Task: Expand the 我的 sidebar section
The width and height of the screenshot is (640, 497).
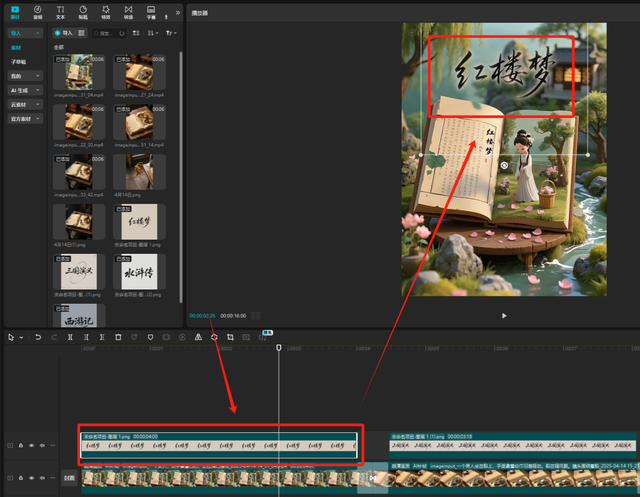Action: pos(25,76)
